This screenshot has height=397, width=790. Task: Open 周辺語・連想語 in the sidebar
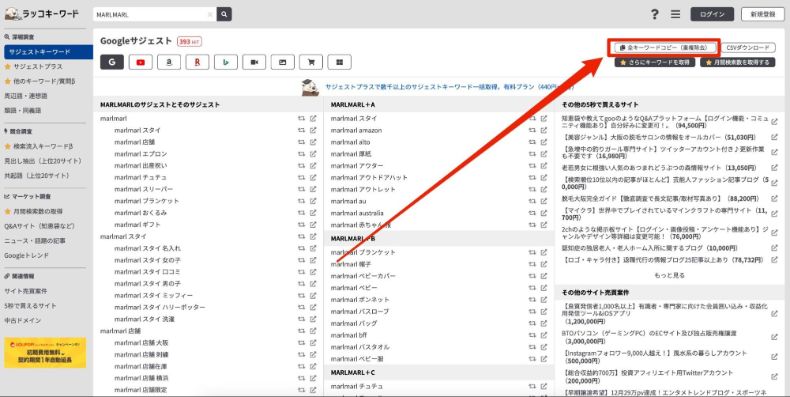pos(26,96)
